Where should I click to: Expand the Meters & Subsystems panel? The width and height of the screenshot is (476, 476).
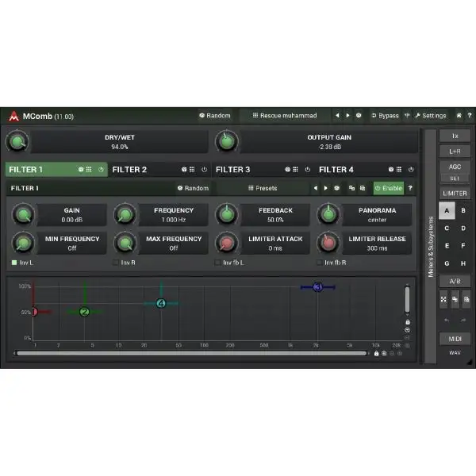point(431,246)
